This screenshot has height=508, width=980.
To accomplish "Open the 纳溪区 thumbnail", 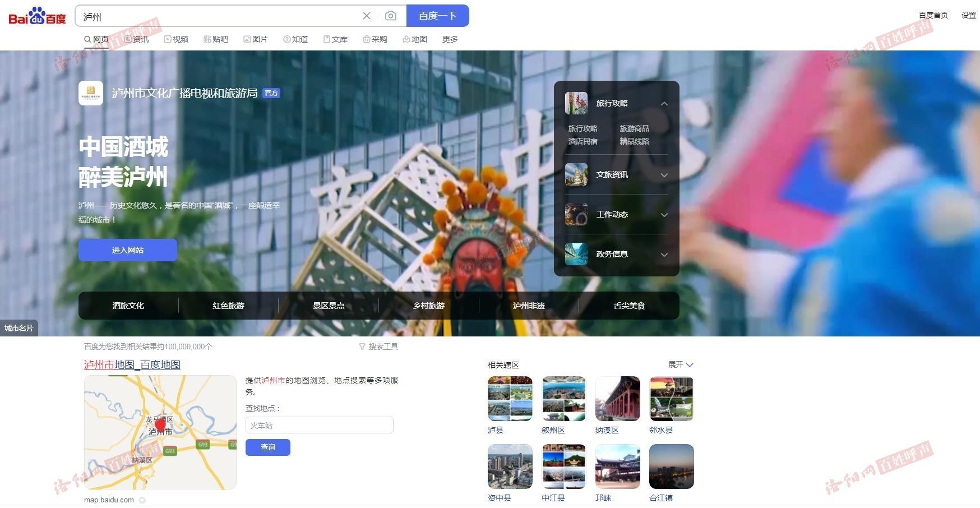I will (x=618, y=399).
